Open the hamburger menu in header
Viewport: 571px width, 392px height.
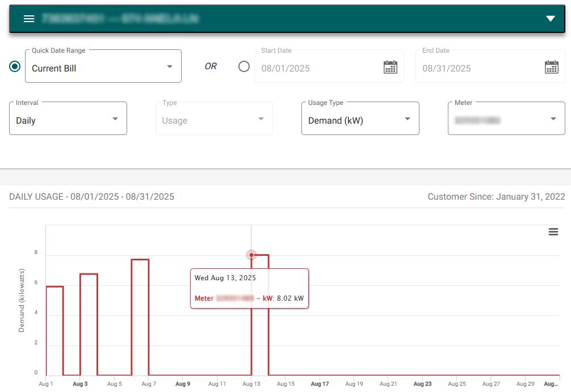[x=29, y=19]
